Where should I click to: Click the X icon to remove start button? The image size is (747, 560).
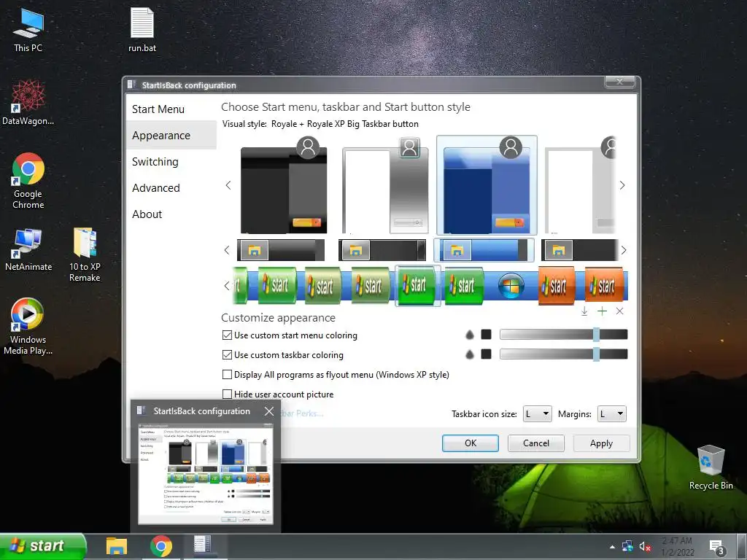click(619, 311)
